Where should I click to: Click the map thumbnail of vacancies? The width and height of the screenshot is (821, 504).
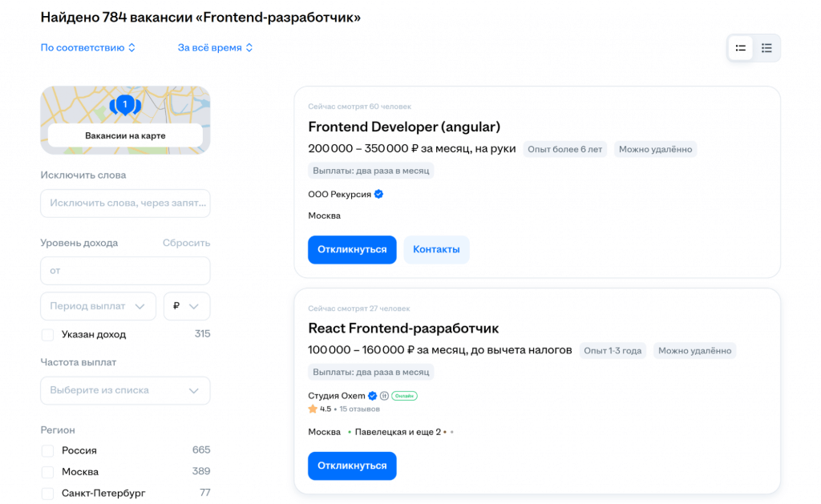(x=125, y=120)
